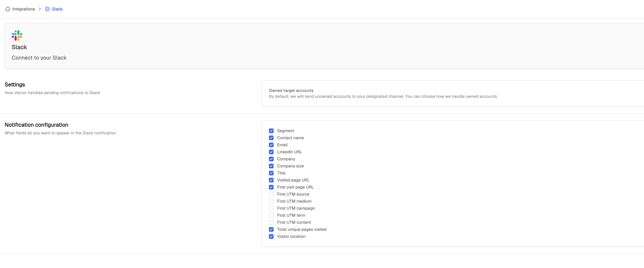Viewport: 644px width, 268px height.
Task: Click the Slack gear breadcrumb icon
Action: [x=47, y=9]
